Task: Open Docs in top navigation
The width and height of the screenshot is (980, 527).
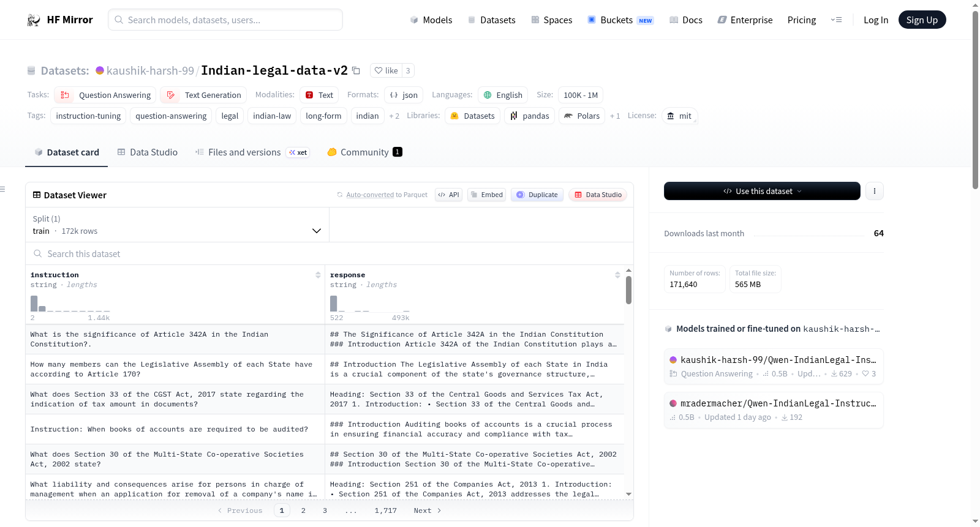Action: 686,20
